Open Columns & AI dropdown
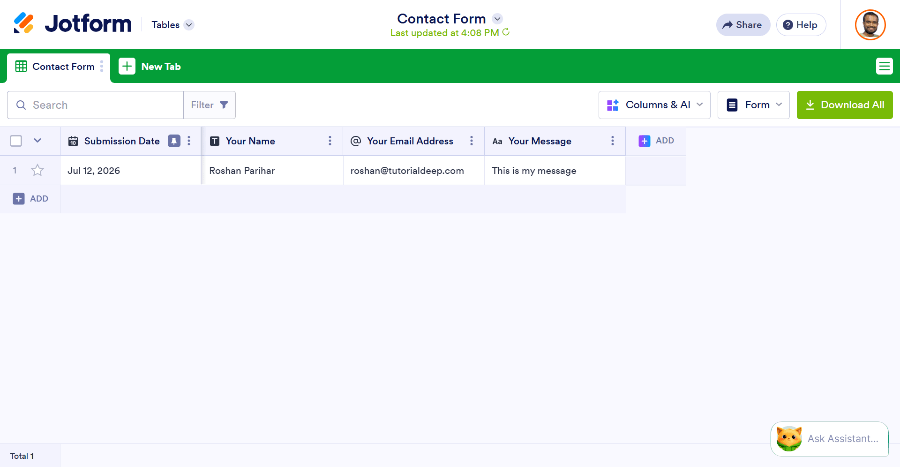The height and width of the screenshot is (467, 900). [x=654, y=105]
